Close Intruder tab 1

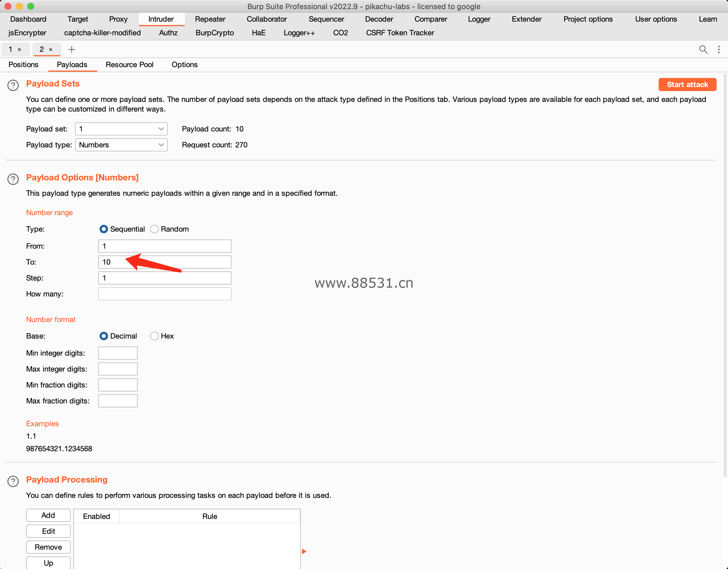coord(20,50)
